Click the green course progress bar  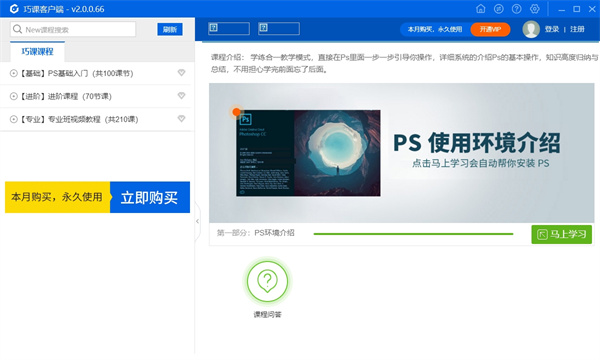coord(413,234)
